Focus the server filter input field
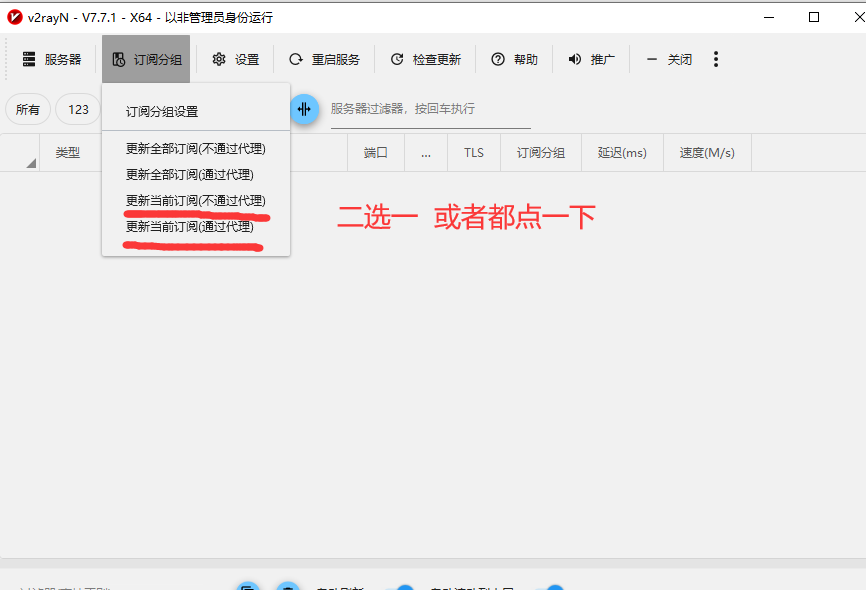This screenshot has width=866, height=590. tap(430, 109)
